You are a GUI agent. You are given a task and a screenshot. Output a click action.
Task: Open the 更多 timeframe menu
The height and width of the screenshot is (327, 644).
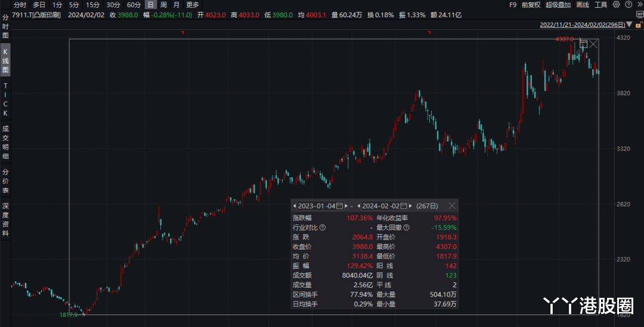[192, 5]
